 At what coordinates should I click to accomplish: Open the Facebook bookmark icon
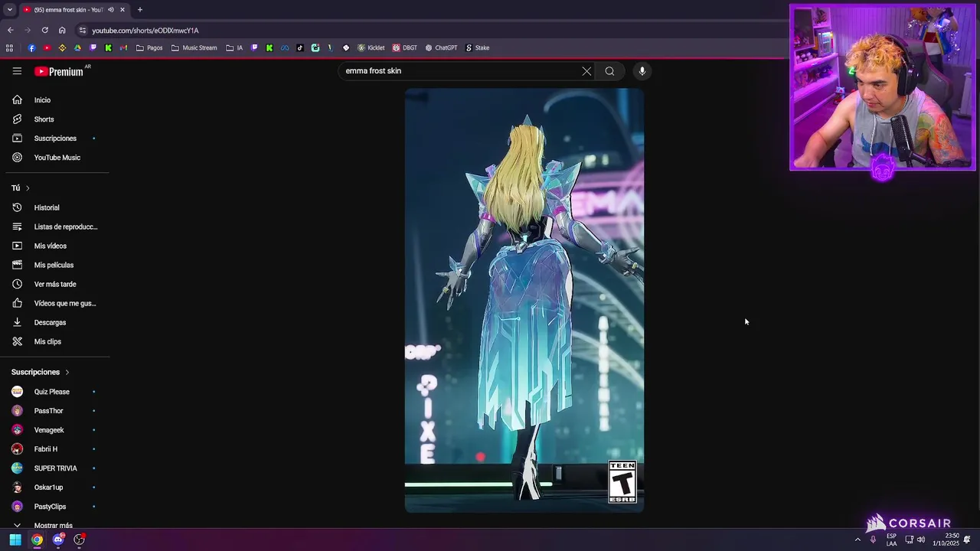pyautogui.click(x=31, y=47)
